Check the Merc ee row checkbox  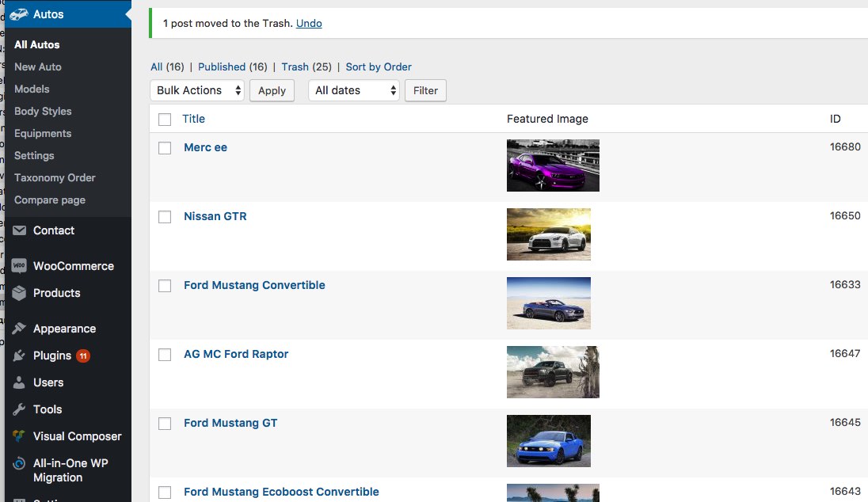point(165,148)
